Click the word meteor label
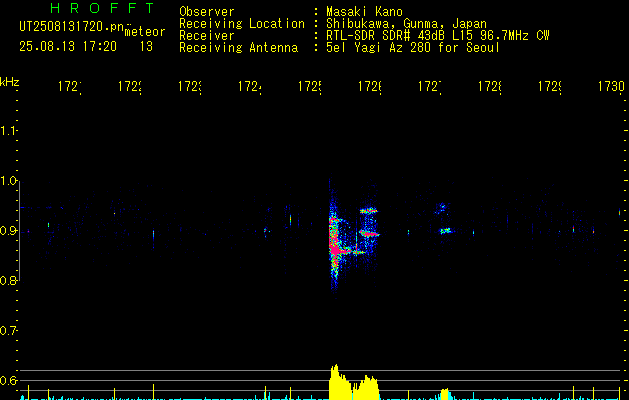The height and width of the screenshot is (400, 629). coord(145,32)
